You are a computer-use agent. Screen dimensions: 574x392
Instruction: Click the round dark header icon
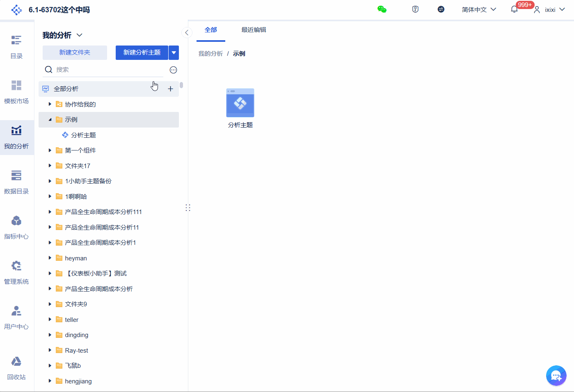point(441,9)
